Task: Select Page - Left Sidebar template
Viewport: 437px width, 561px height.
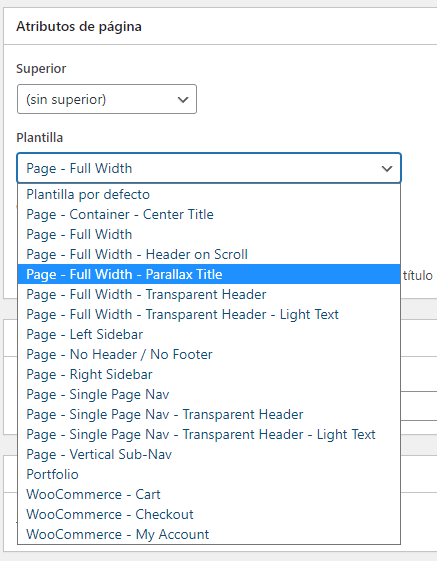Action: 209,335
